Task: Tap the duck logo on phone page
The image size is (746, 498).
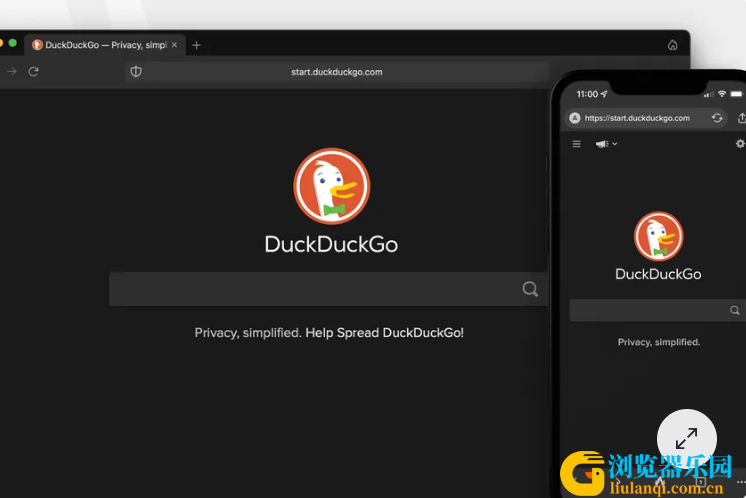Action: pyautogui.click(x=658, y=236)
